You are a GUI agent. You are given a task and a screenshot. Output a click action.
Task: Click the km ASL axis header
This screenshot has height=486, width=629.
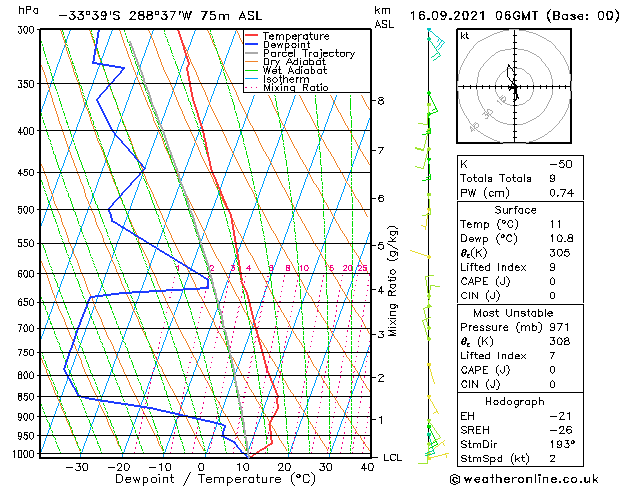pos(384,17)
